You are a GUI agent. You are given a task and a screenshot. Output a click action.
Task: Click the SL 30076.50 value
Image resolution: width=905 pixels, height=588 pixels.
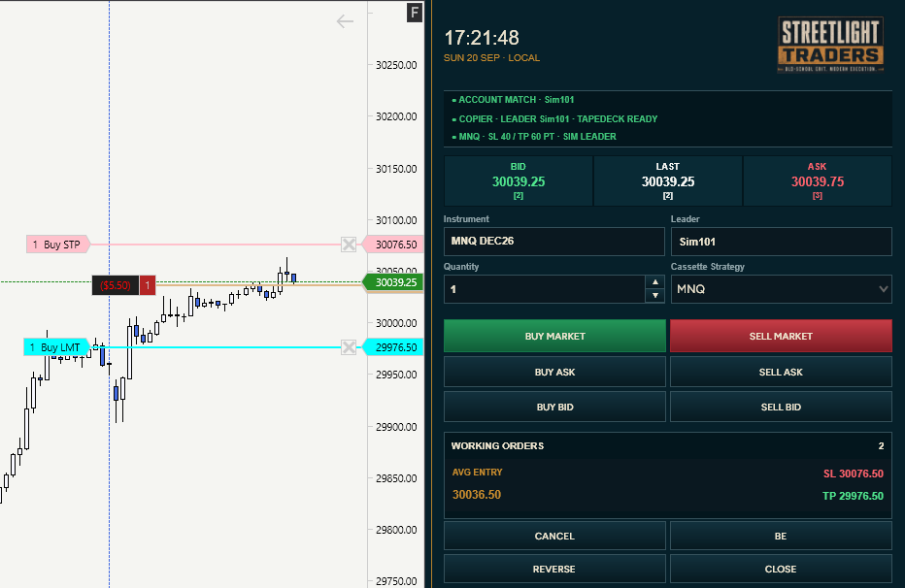[854, 474]
